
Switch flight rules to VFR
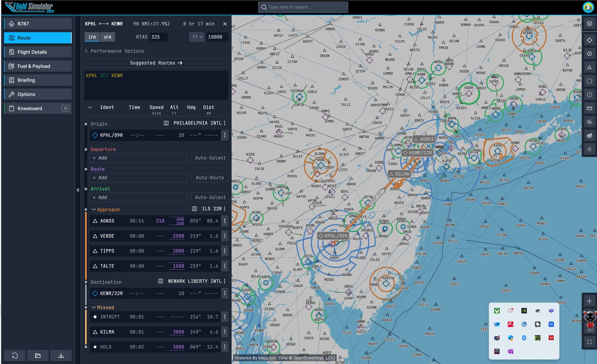coord(108,37)
